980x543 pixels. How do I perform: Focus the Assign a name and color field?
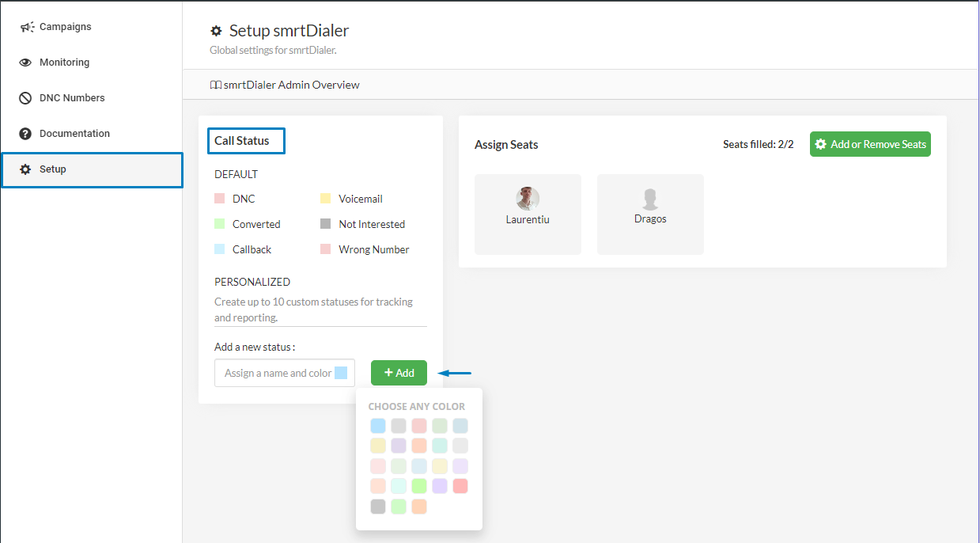coord(277,373)
